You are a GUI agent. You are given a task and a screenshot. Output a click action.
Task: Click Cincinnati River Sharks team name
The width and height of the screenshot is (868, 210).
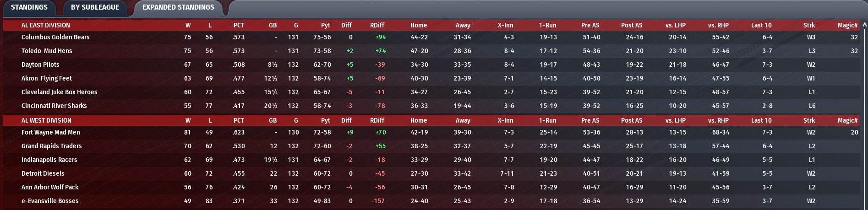pos(54,106)
